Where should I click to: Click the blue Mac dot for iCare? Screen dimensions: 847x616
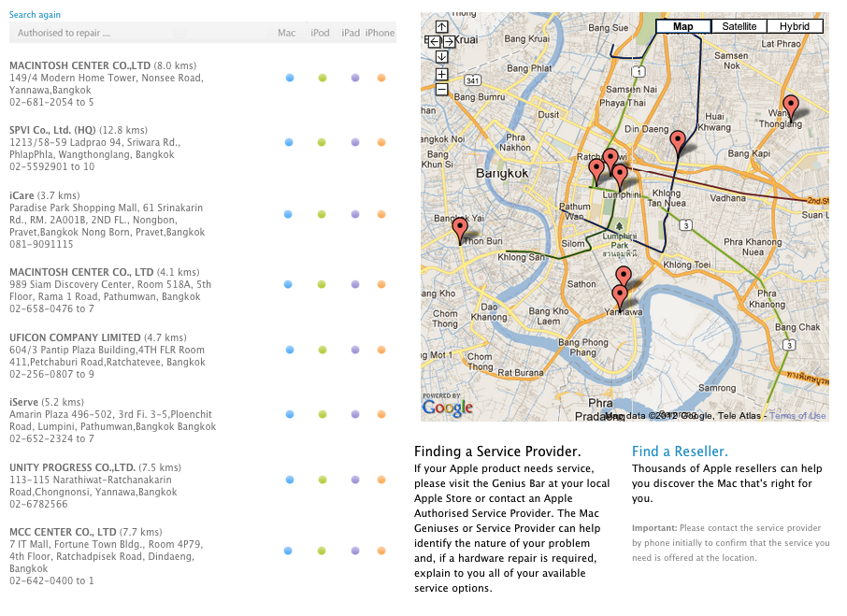(x=288, y=214)
